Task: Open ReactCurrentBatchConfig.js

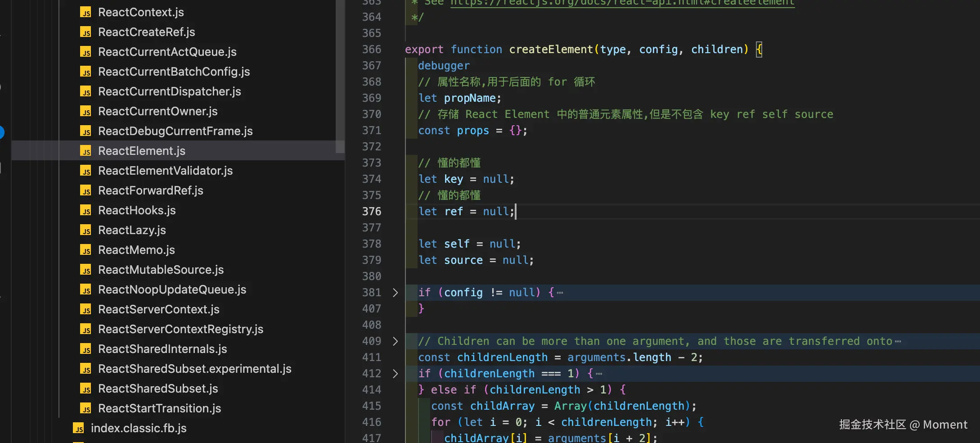Action: point(174,72)
